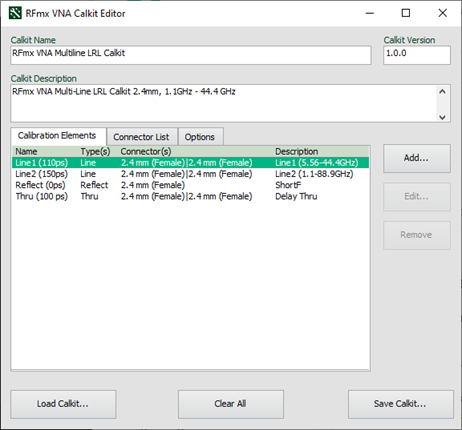This screenshot has width=462, height=430.
Task: Click the Line1 (5.56-44.4GHz) description cell
Action: [x=317, y=163]
